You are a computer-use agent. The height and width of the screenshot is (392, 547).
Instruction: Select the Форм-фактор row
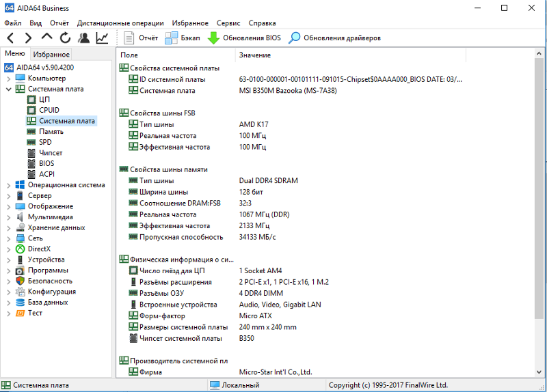(200, 316)
